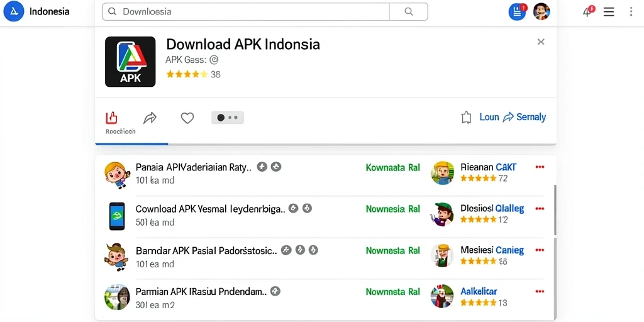644x322 pixels.
Task: Click the three-dot pager indicator
Action: (228, 118)
